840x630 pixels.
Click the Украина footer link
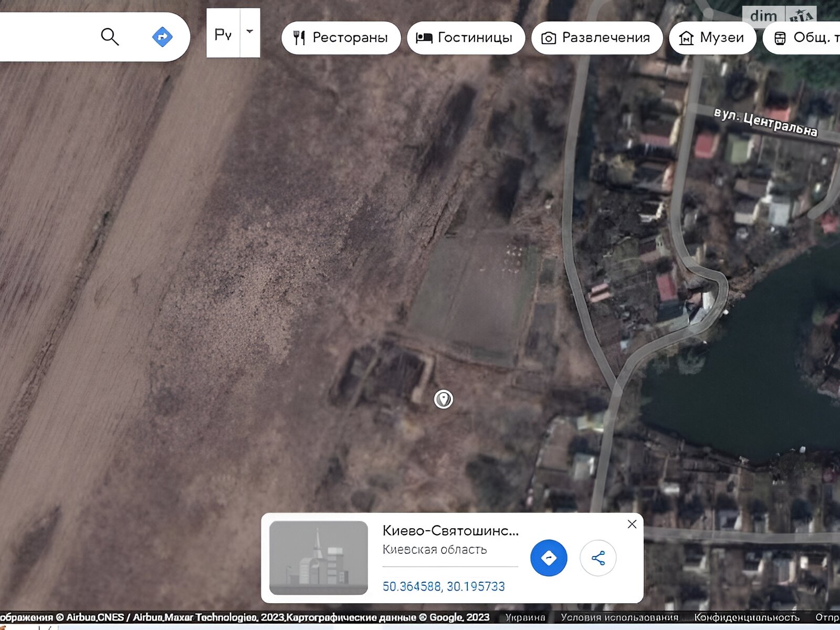coord(525,617)
